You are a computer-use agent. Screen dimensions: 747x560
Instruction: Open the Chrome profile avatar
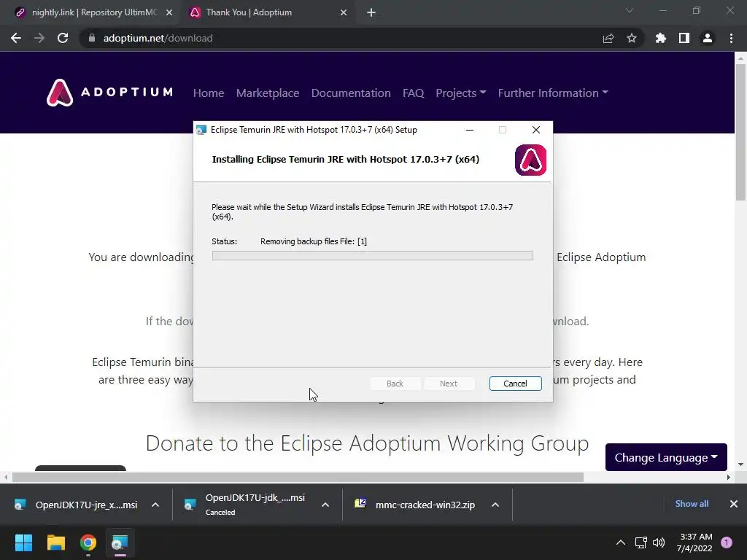tap(708, 38)
